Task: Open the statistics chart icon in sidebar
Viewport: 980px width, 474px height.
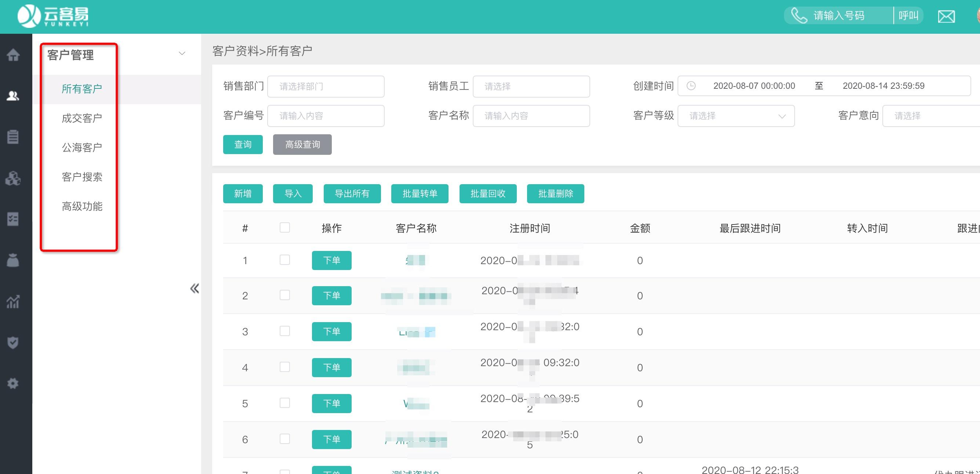Action: 13,302
